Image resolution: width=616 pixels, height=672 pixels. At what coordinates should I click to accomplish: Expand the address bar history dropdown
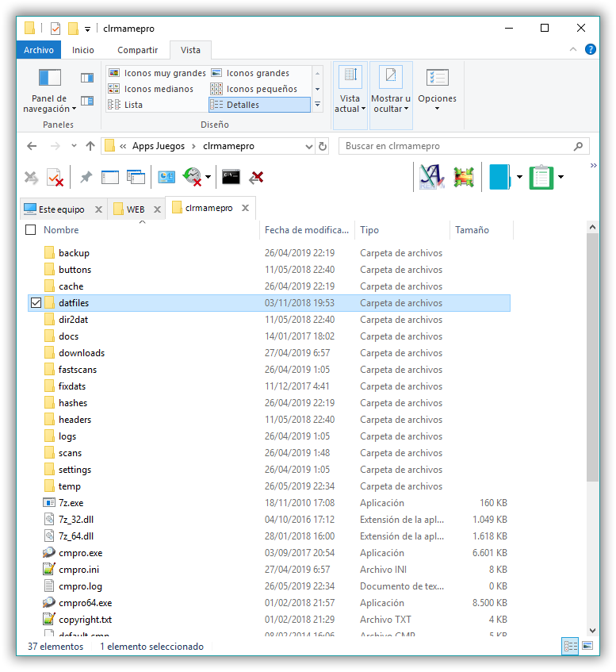[x=309, y=147]
